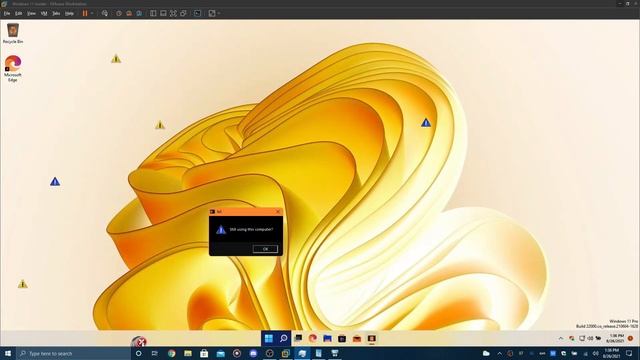
Task: Open the Help menu in VMware Workstation
Action: coord(69,13)
